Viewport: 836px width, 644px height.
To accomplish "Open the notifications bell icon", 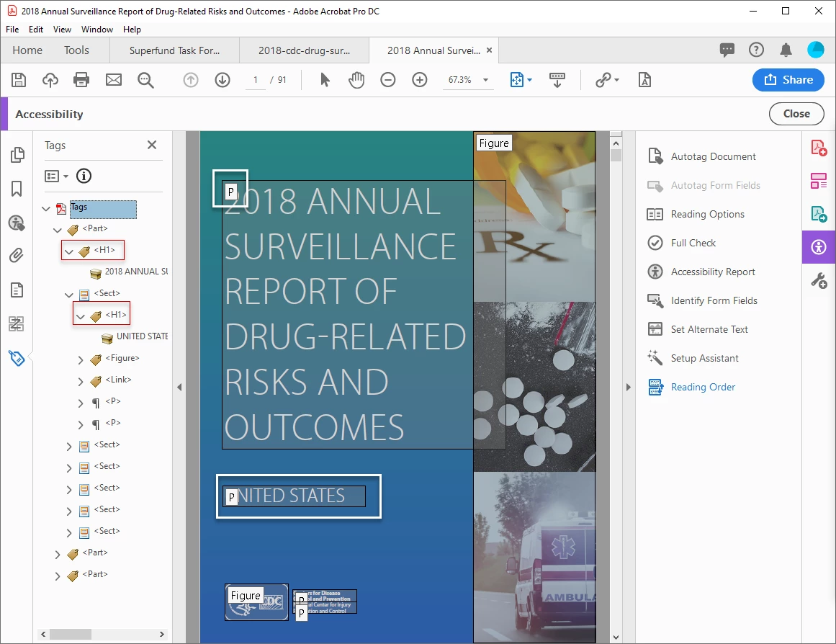I will tap(786, 50).
